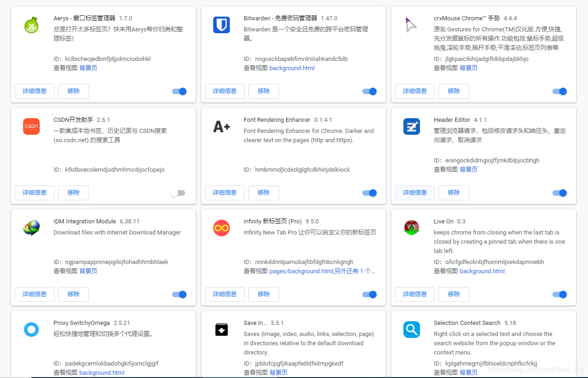Open Header Editor 详细信息 button
The image size is (588, 378).
(415, 193)
